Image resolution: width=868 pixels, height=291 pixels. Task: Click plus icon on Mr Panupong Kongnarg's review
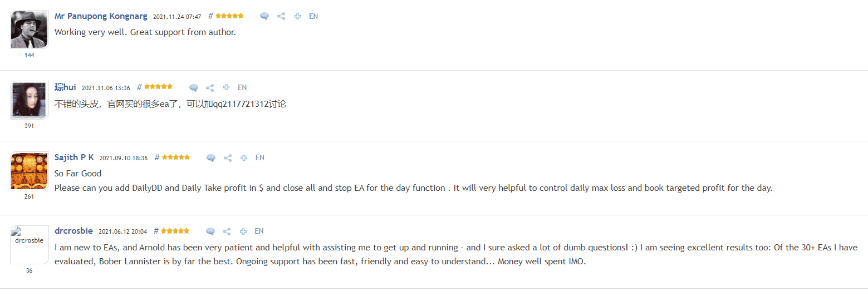tap(298, 17)
